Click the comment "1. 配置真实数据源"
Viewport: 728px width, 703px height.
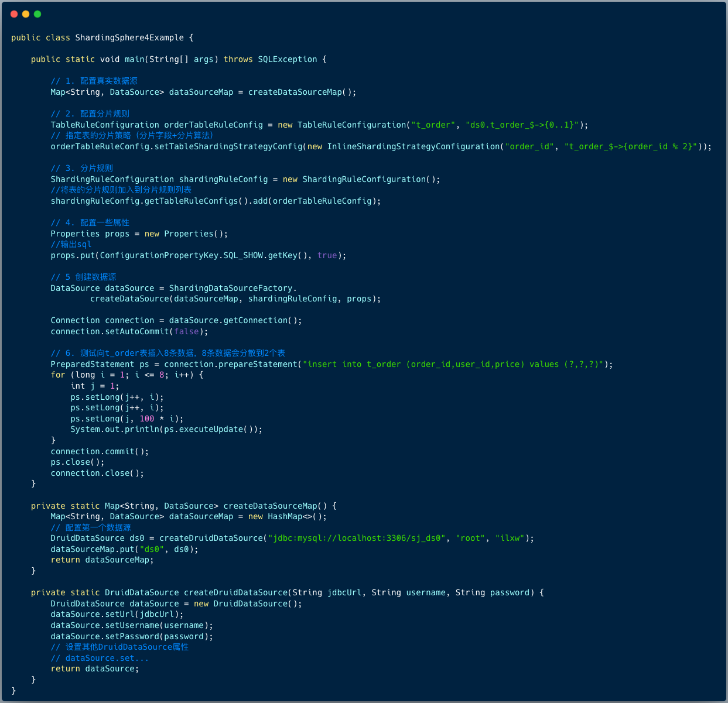(x=94, y=81)
